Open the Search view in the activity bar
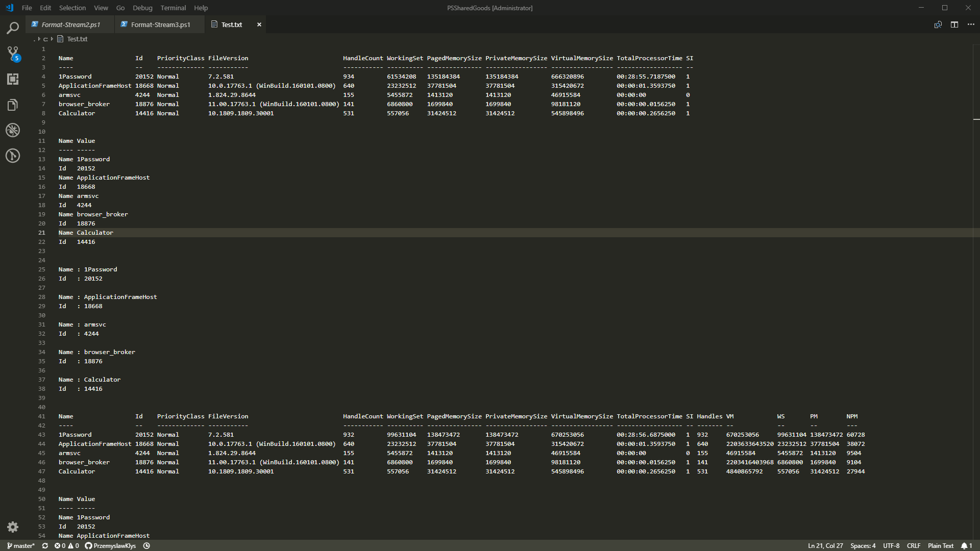This screenshot has height=551, width=980. [x=12, y=28]
